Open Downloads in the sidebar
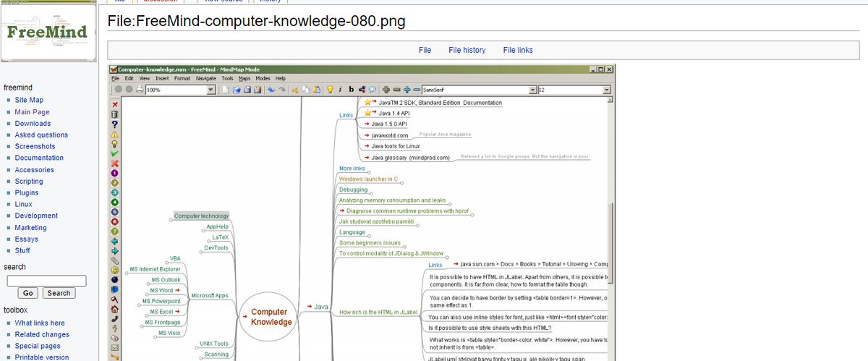868x361 pixels. [x=33, y=123]
